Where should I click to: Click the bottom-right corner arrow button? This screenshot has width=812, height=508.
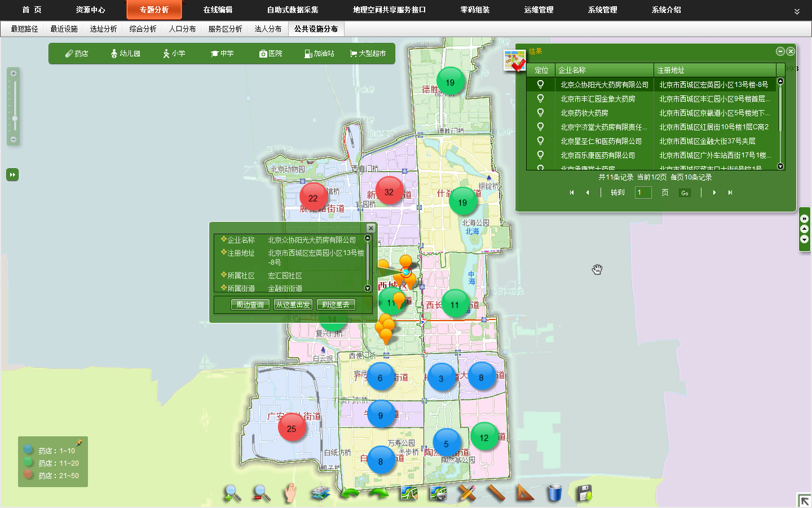[x=804, y=500]
